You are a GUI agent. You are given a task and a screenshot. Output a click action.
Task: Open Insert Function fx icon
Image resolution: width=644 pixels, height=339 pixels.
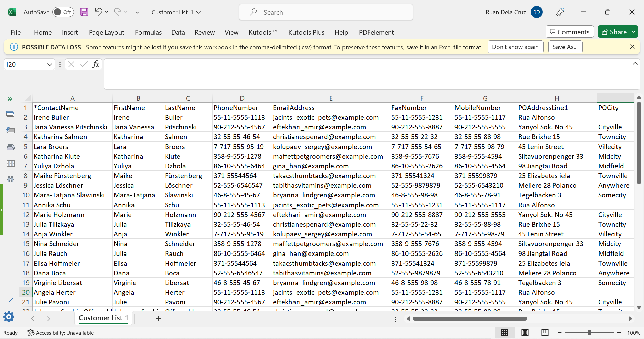96,64
